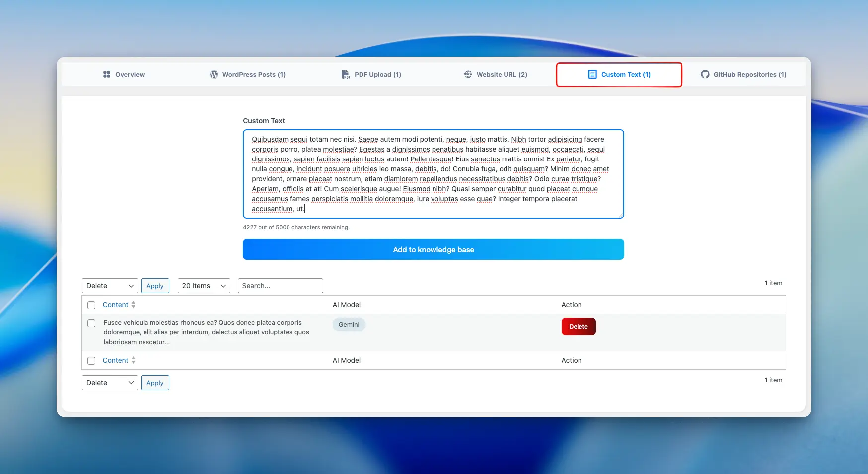Toggle the select-all checkbox in table header
Viewport: 868px width, 474px height.
click(91, 305)
